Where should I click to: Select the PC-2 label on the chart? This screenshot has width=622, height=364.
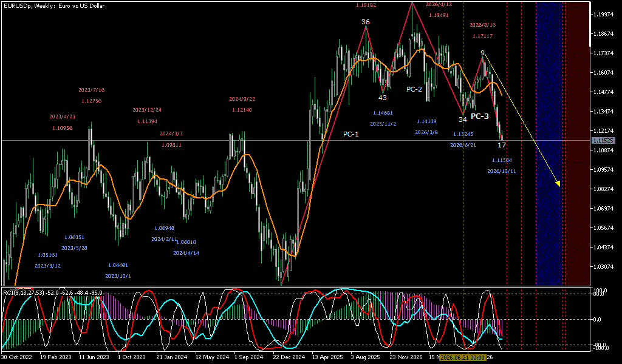[x=414, y=90]
